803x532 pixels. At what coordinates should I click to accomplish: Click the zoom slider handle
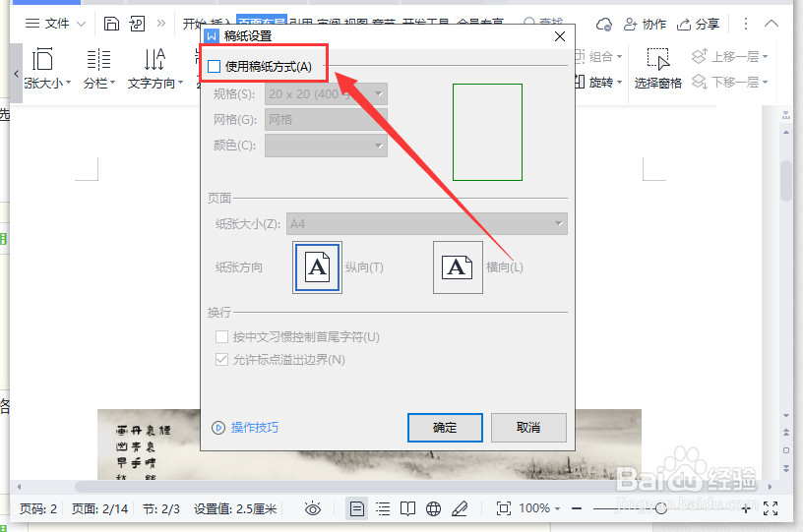coord(661,508)
